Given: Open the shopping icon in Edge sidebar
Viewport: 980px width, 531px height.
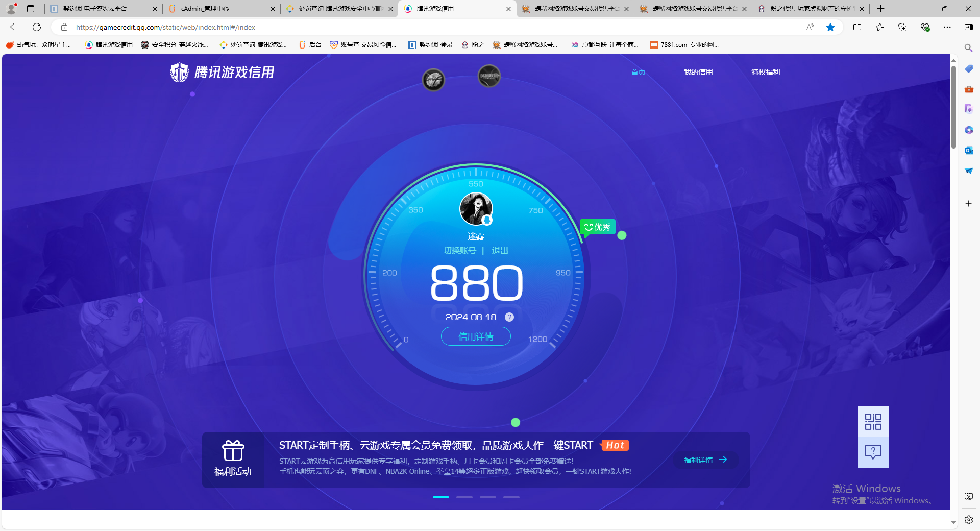Looking at the screenshot, I should 968,68.
